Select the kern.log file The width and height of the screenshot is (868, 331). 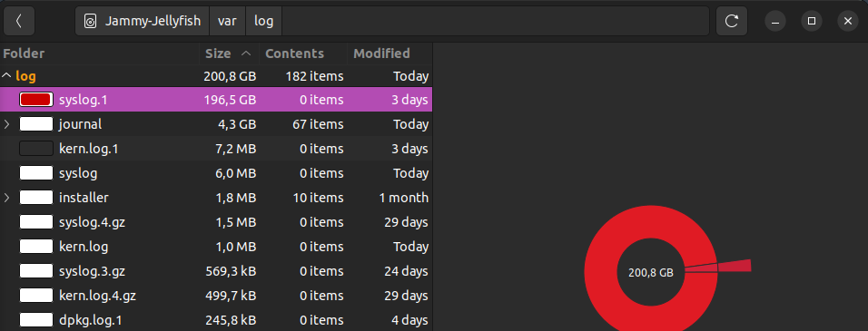84,247
